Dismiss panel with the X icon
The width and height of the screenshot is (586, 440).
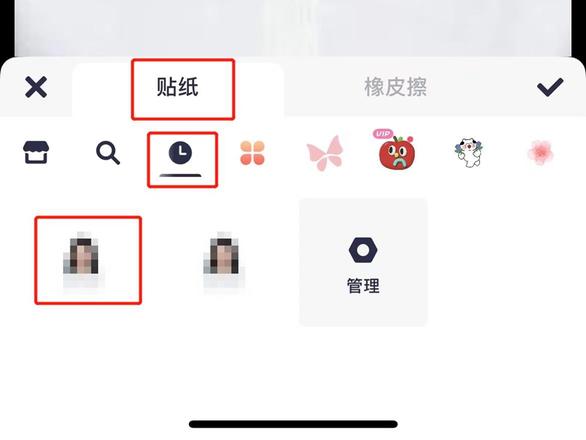tap(36, 87)
